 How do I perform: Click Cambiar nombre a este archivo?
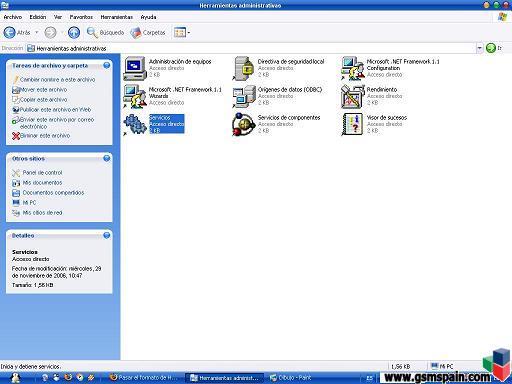(57, 80)
